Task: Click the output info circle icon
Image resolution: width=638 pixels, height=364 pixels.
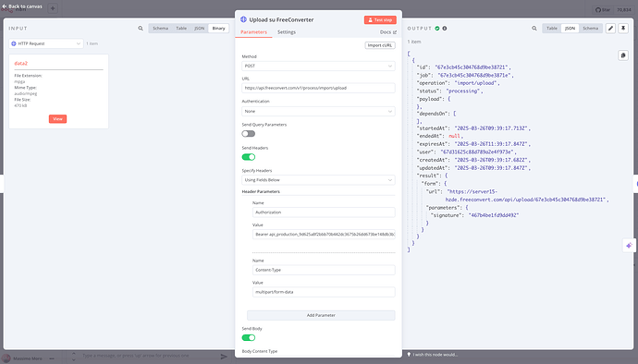Action: pyautogui.click(x=445, y=29)
